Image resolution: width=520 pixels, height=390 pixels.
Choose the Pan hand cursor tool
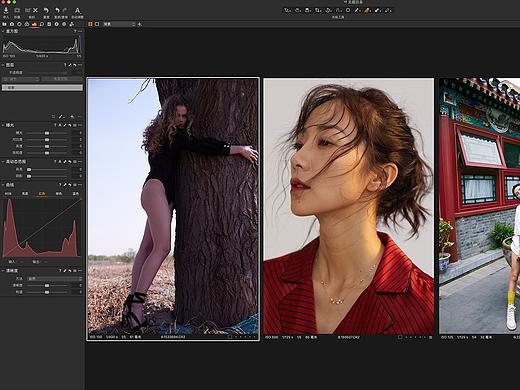(298, 10)
